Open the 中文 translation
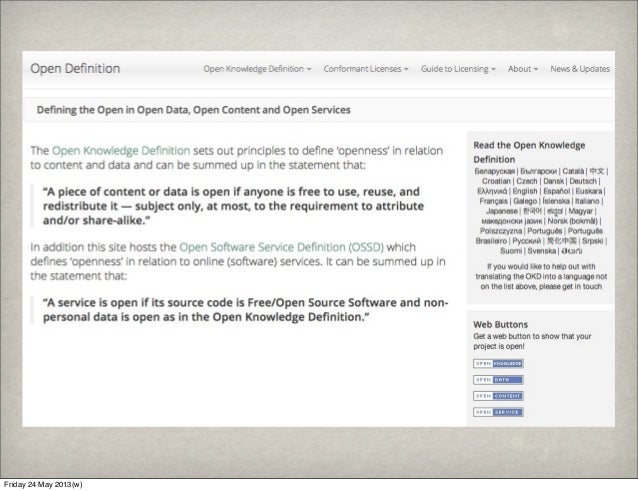Screen dimensions: 638x491 (x=597, y=171)
